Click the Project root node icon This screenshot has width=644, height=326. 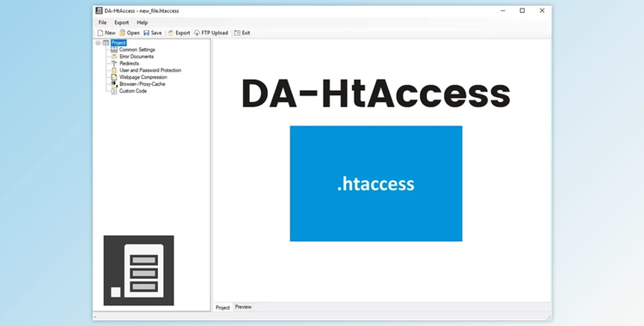point(106,43)
